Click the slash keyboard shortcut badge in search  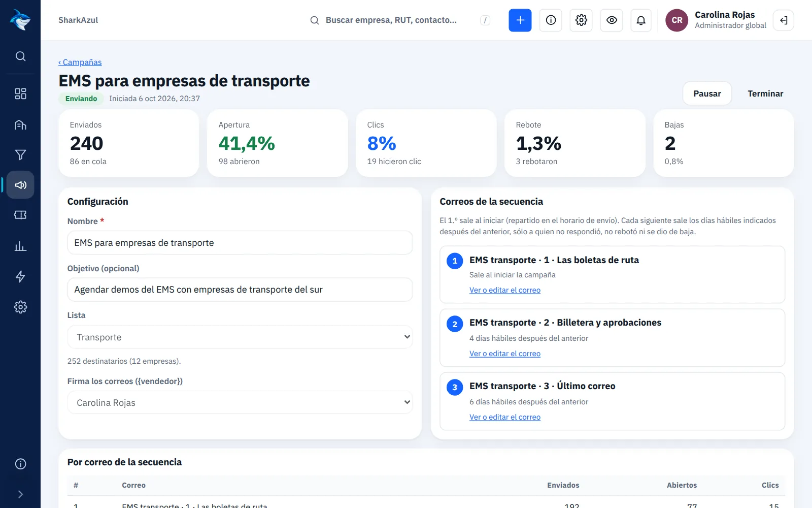pyautogui.click(x=485, y=20)
